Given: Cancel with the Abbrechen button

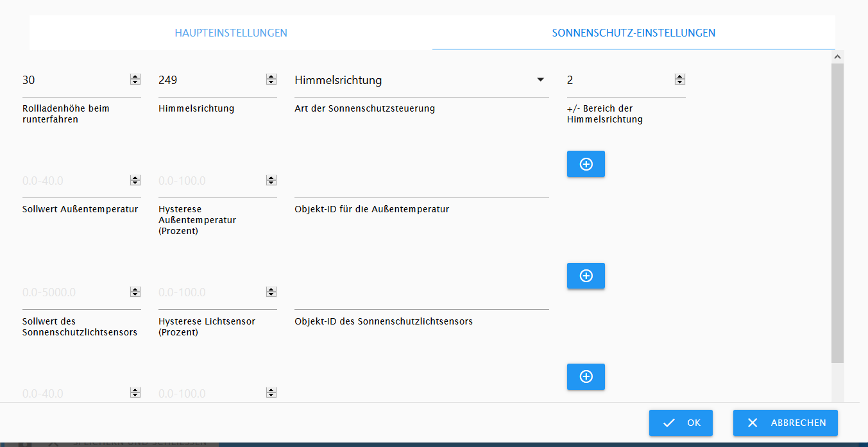Looking at the screenshot, I should 785,423.
